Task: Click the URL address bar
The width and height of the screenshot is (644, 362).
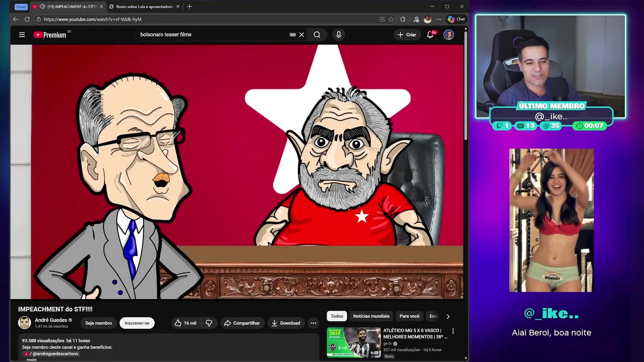Action: 206,19
